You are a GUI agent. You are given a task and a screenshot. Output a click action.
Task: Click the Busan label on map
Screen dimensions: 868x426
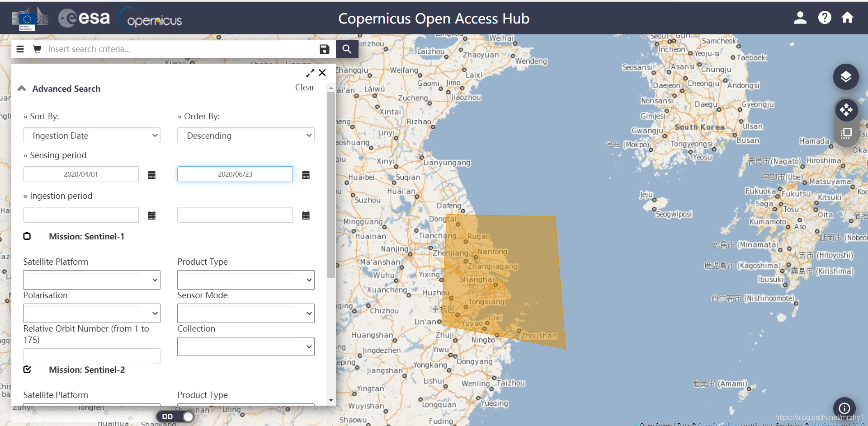(748, 140)
